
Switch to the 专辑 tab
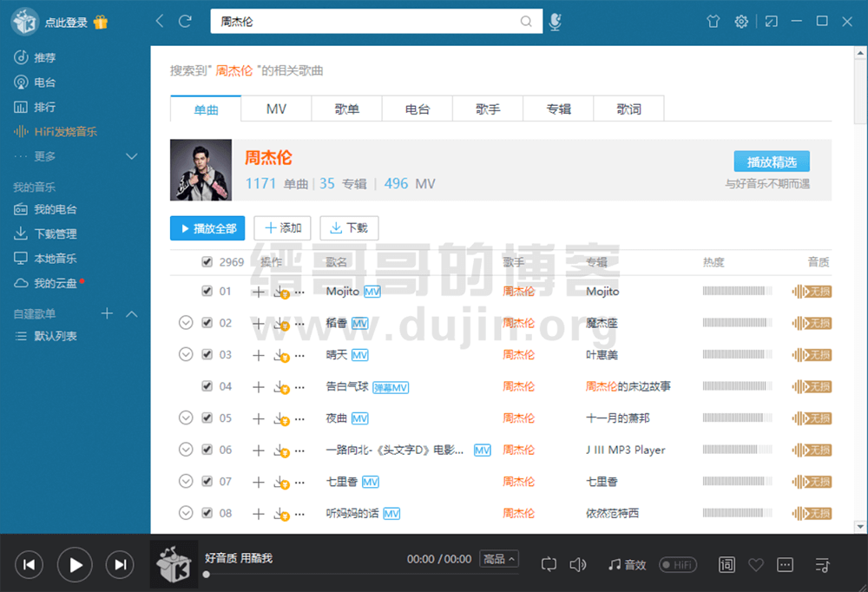pos(558,109)
